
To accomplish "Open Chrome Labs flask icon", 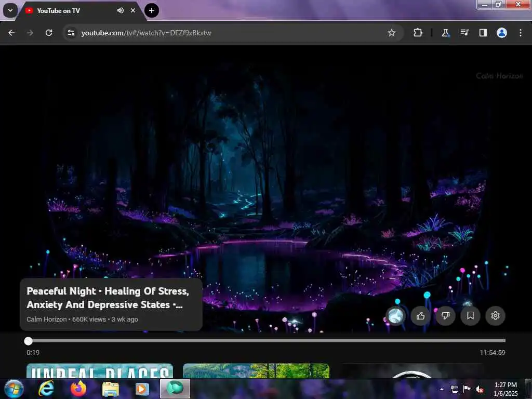I will pos(445,33).
